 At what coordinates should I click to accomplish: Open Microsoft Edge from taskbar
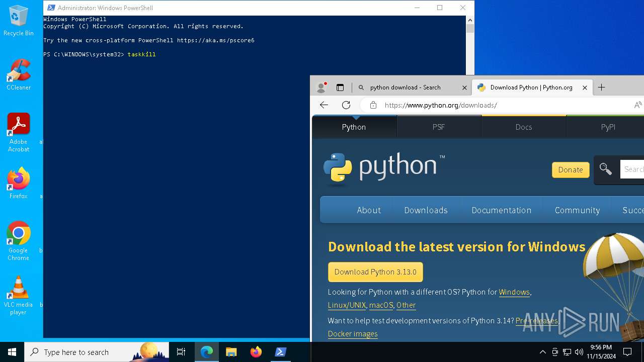[x=207, y=352]
